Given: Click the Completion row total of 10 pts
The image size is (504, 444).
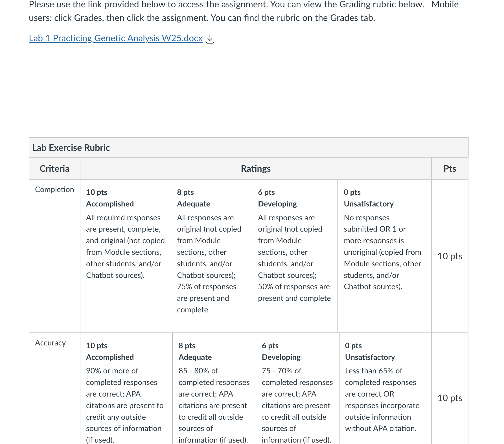Looking at the screenshot, I should (x=450, y=256).
